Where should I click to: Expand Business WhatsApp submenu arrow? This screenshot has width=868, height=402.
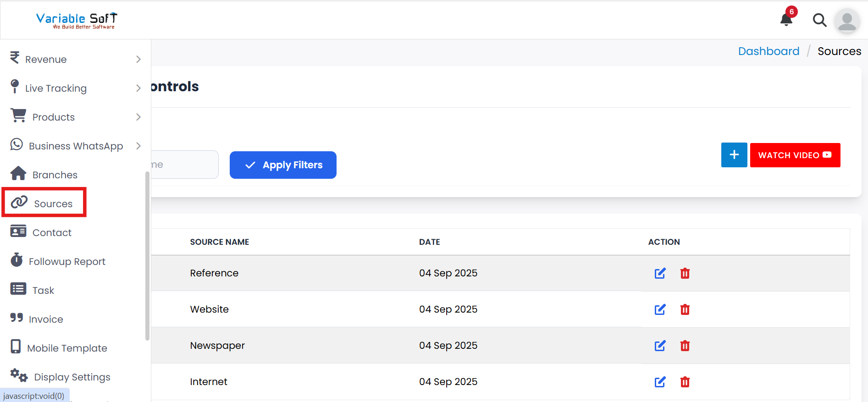[x=138, y=146]
